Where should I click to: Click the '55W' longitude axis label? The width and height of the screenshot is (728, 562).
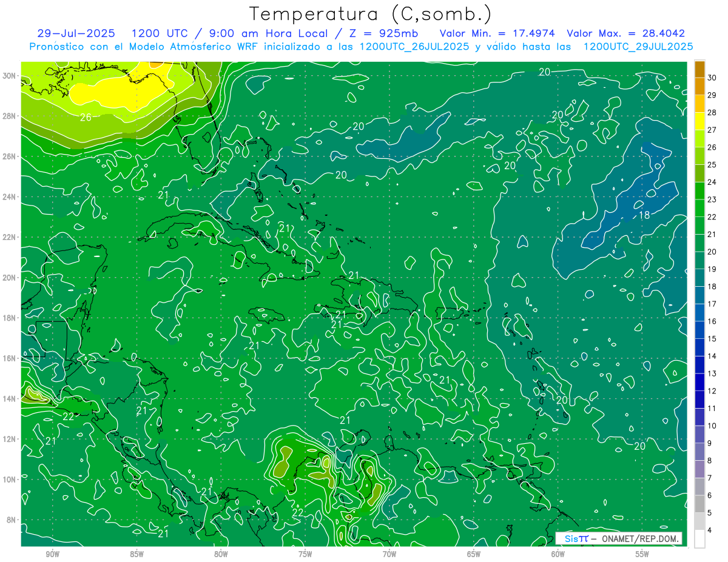(x=642, y=554)
